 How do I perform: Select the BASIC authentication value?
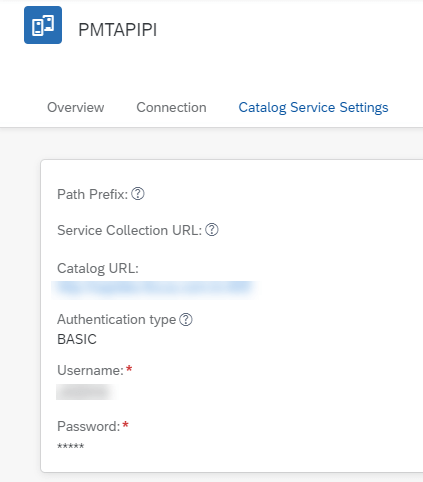tap(77, 339)
